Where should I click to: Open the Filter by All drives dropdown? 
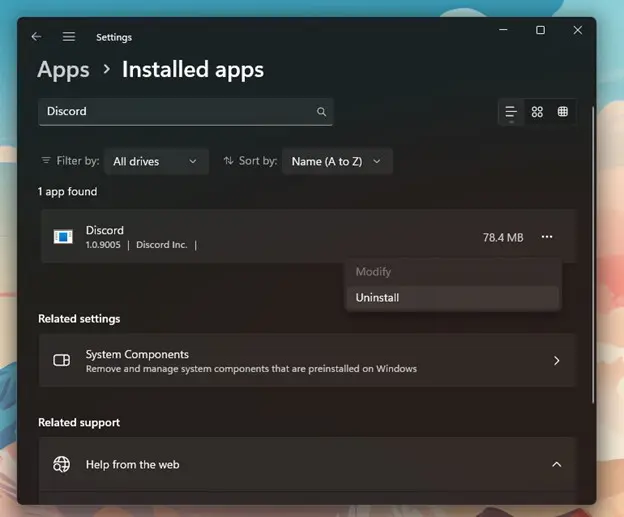[x=155, y=161]
